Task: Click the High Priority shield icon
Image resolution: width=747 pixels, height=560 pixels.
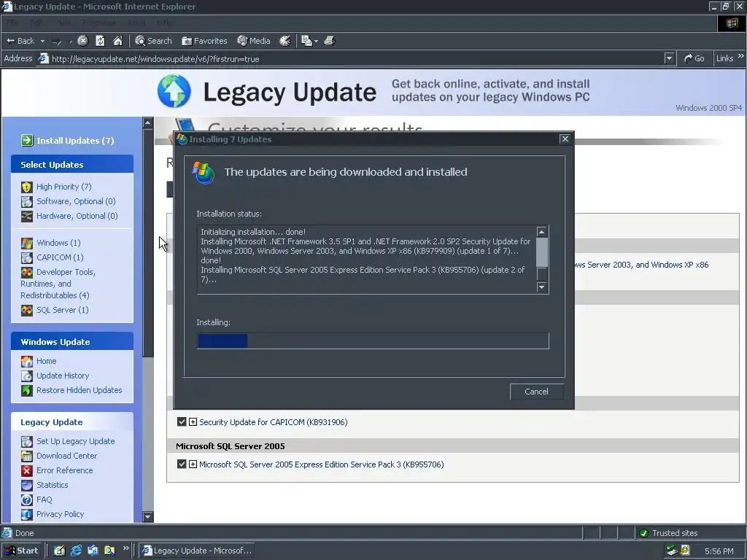Action: click(x=27, y=187)
